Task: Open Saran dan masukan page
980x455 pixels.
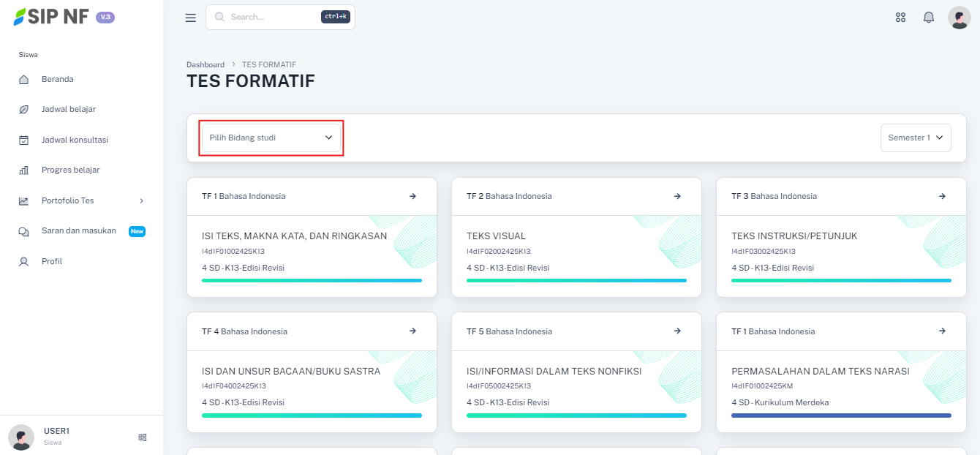Action: coord(78,231)
